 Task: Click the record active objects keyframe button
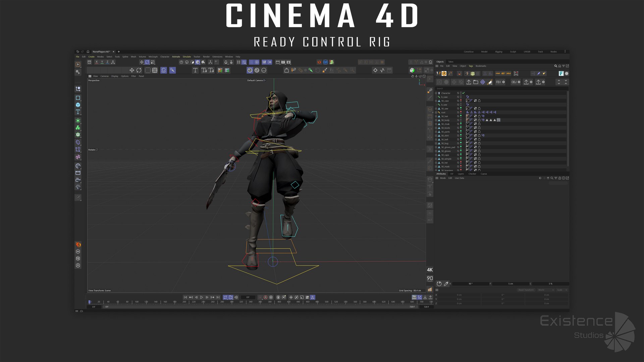click(x=260, y=297)
